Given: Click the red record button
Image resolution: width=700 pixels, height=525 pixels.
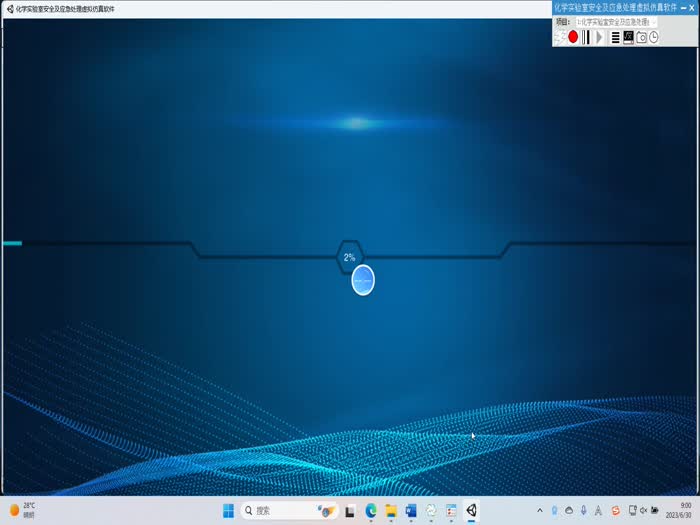Looking at the screenshot, I should pyautogui.click(x=573, y=37).
